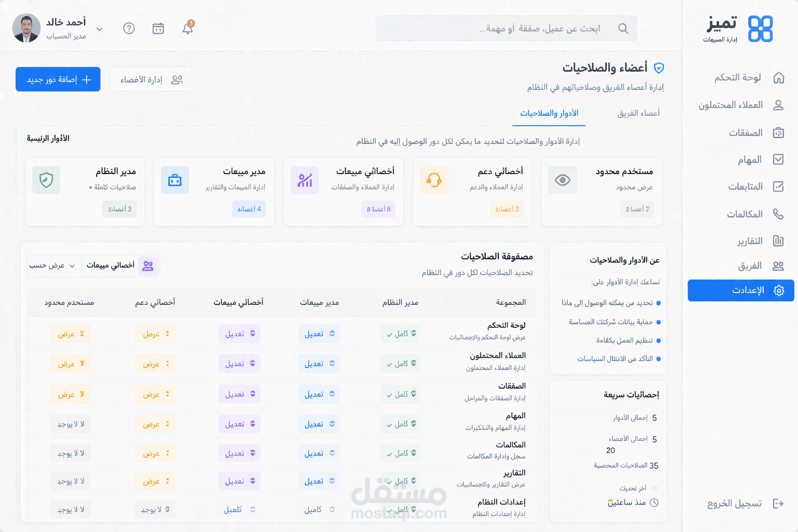Screen dimensions: 798x532
Task: Click the الصفقات sidebar icon
Action: click(x=778, y=132)
